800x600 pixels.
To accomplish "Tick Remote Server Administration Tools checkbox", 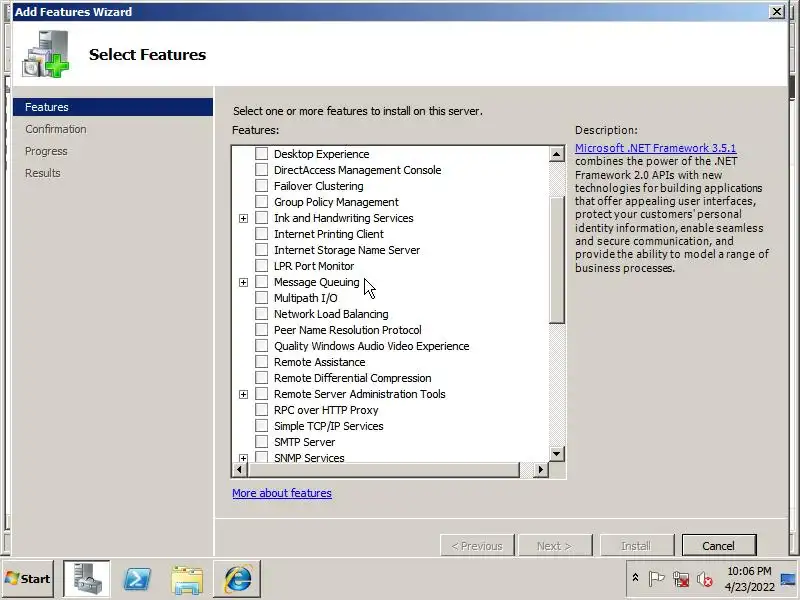I will click(x=261, y=394).
